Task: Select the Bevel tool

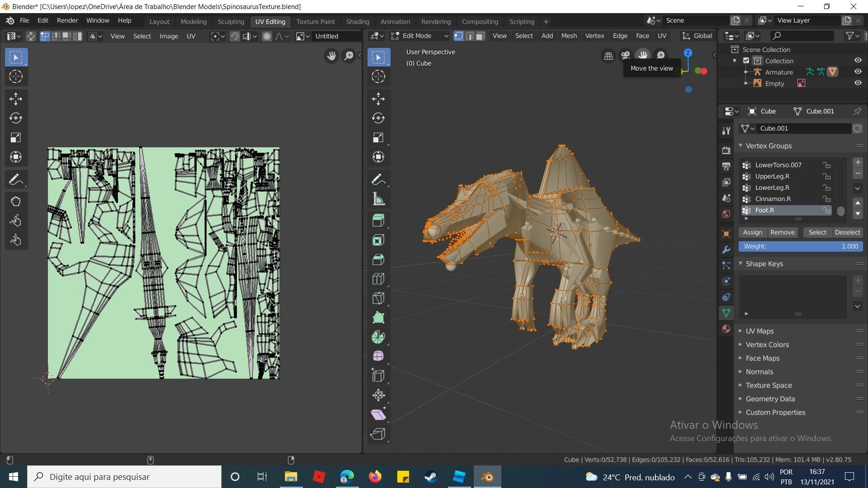Action: coord(378,259)
